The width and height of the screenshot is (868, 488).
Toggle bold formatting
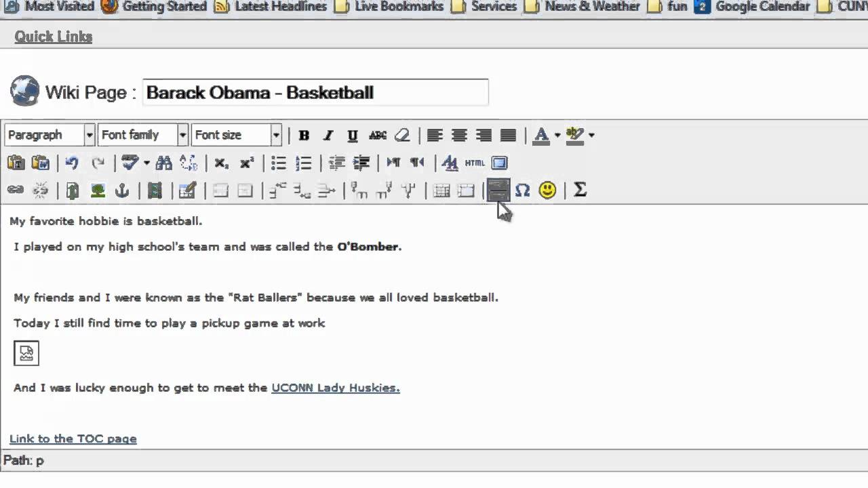pyautogui.click(x=304, y=136)
